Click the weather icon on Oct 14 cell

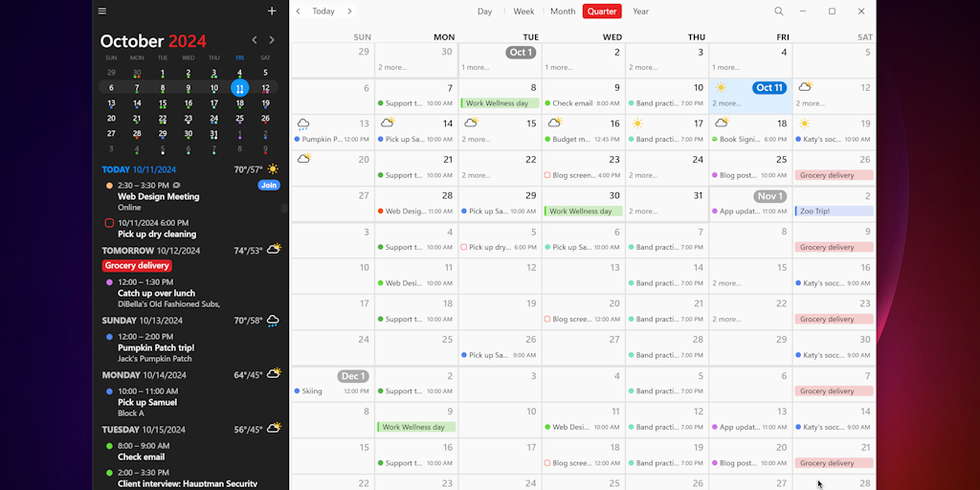point(388,122)
